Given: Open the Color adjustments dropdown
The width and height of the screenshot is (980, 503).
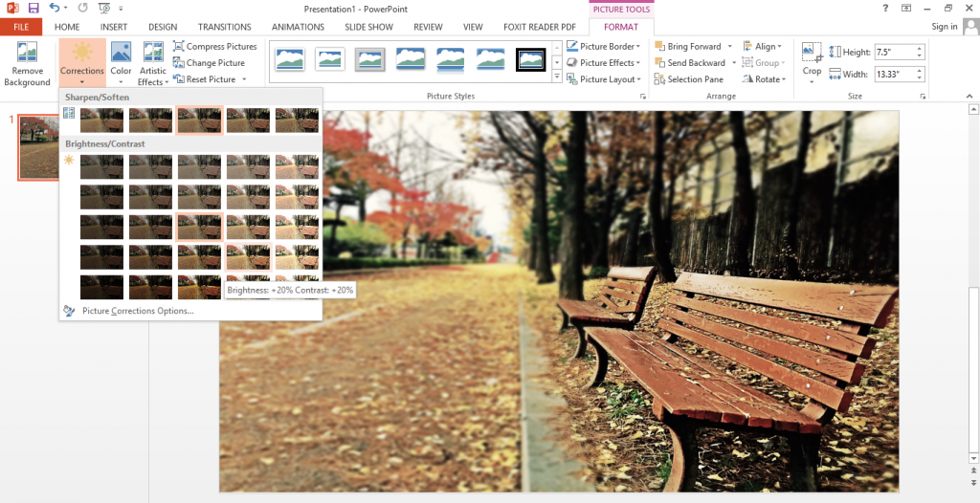Looking at the screenshot, I should coord(121,64).
